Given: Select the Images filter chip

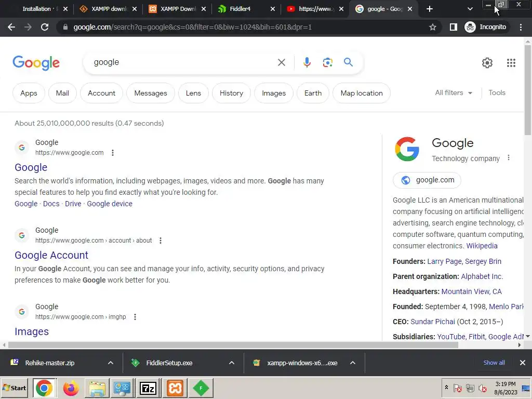Looking at the screenshot, I should pyautogui.click(x=274, y=93).
